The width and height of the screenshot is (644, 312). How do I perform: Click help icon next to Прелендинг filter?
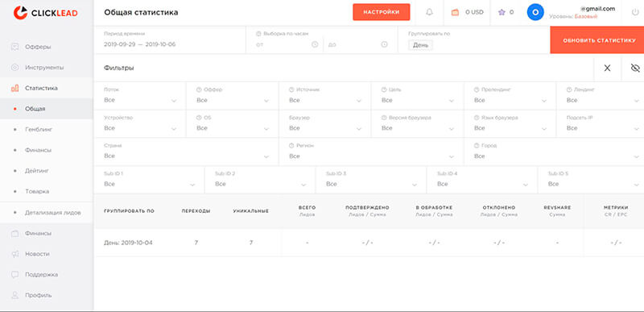pyautogui.click(x=477, y=89)
